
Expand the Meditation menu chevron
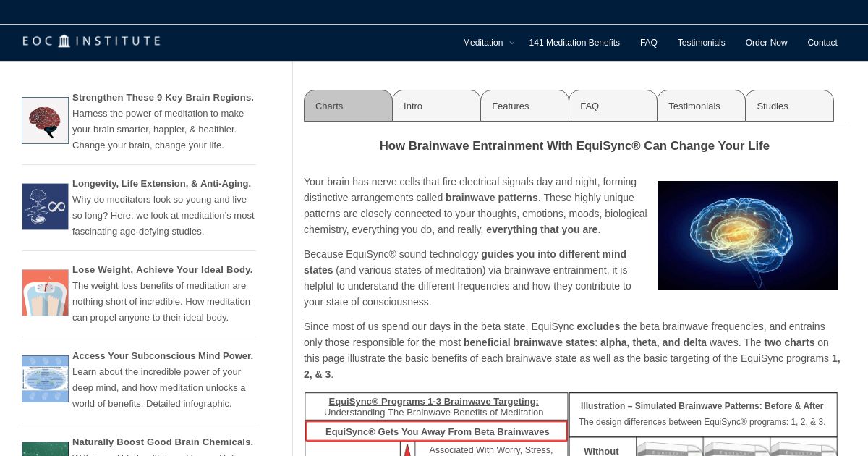512,43
